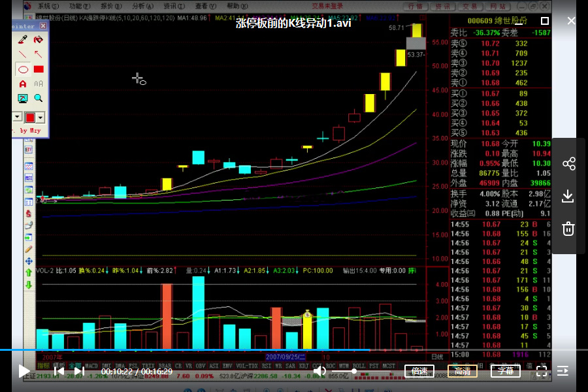Click the red color swatch in Pointer palette
Screen dimensions: 588x392
[x=30, y=118]
